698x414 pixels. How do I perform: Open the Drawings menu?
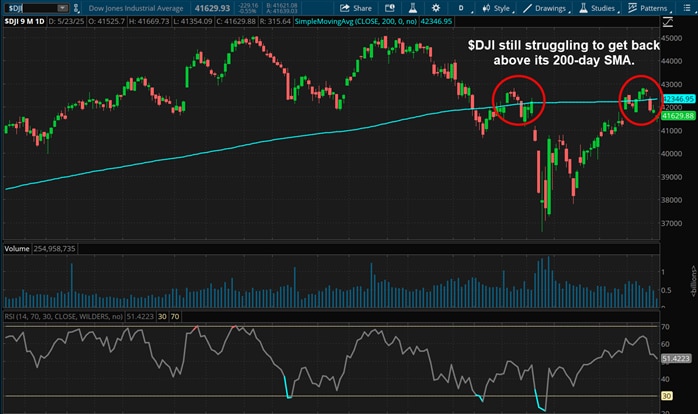pyautogui.click(x=547, y=8)
